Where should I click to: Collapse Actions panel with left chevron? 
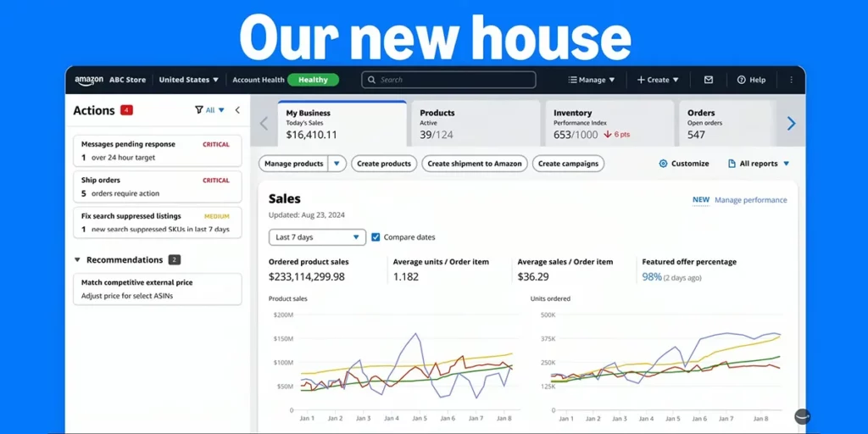pyautogui.click(x=237, y=110)
